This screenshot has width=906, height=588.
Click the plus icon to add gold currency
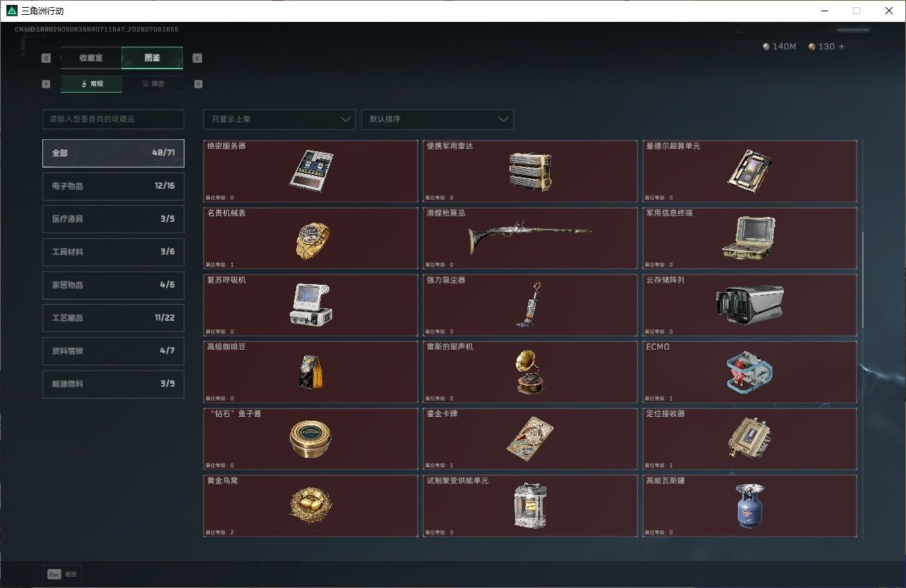click(x=841, y=47)
